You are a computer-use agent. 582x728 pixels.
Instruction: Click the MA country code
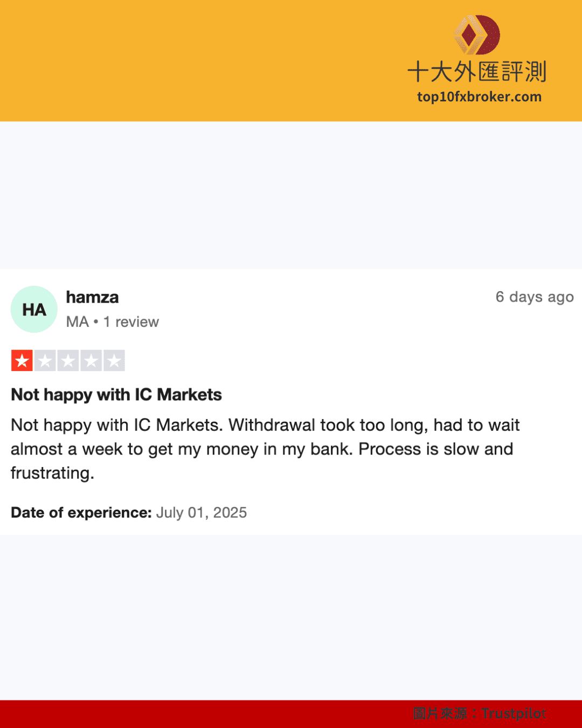click(77, 322)
